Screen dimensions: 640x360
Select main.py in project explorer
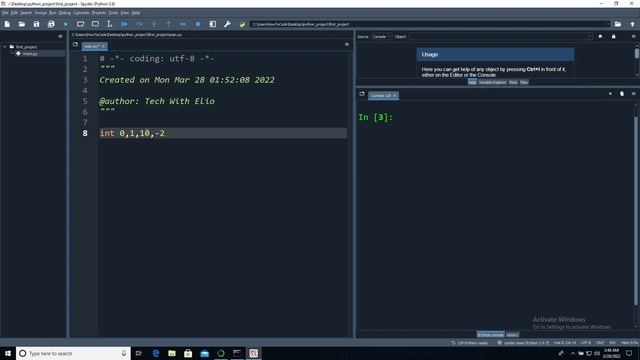pos(30,53)
